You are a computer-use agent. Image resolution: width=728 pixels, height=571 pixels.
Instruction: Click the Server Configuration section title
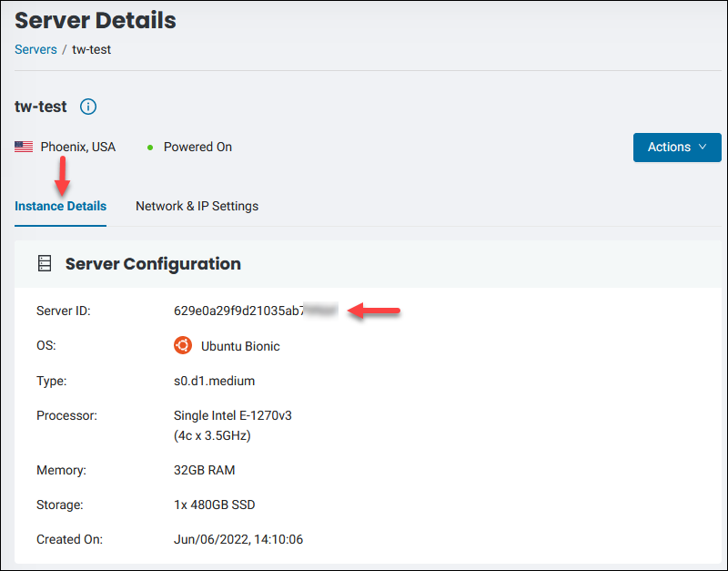pos(153,264)
